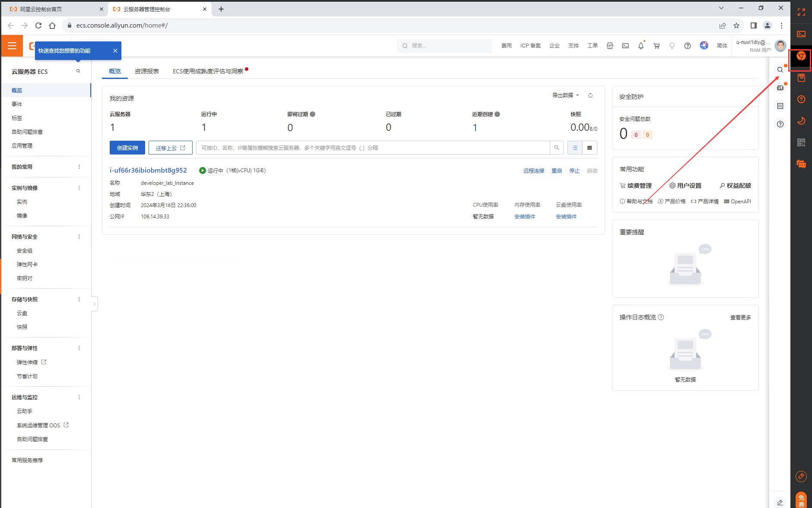Click the 迁移上云 button
The height and width of the screenshot is (508, 812).
[171, 148]
